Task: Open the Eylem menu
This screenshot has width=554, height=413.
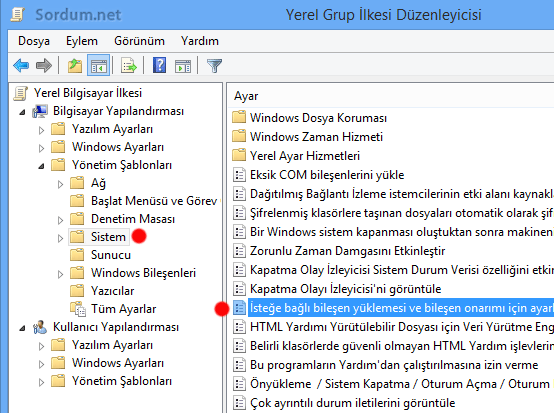Action: pos(82,41)
